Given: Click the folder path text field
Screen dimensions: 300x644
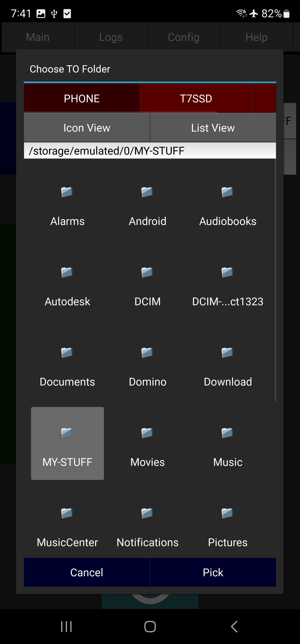Looking at the screenshot, I should pos(150,151).
